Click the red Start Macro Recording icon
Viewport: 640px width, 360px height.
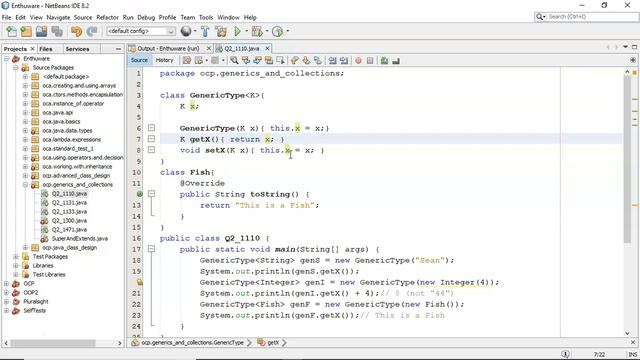click(358, 60)
